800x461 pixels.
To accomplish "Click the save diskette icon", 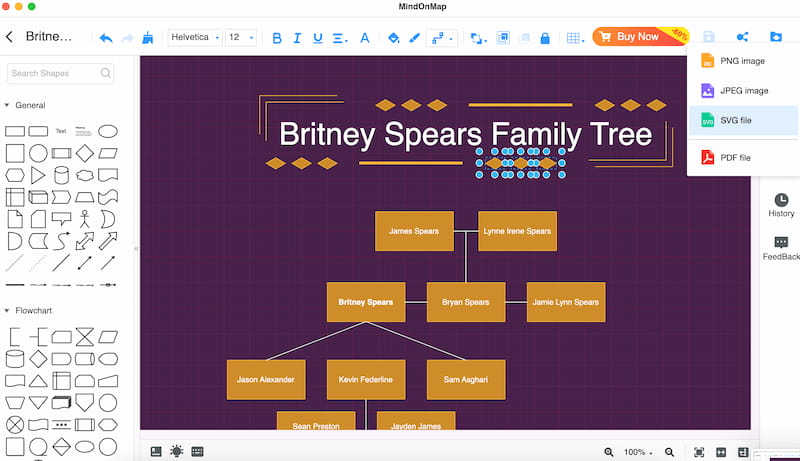I will (709, 36).
